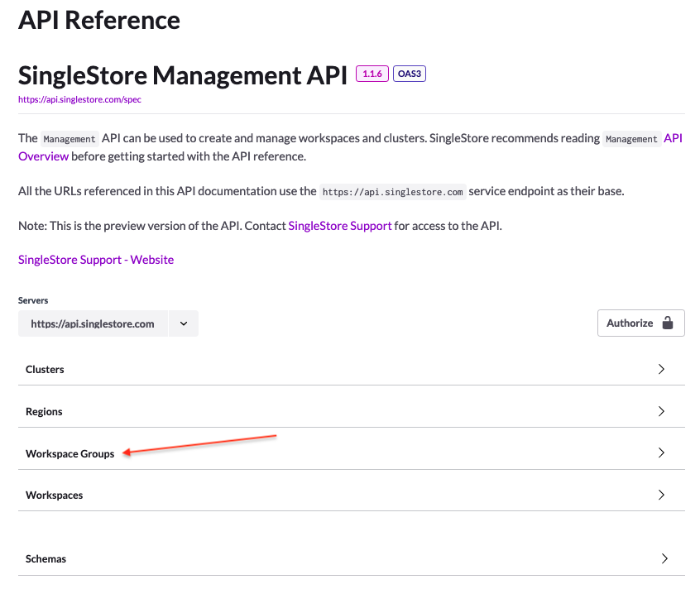Click the API Reference heading

(x=99, y=20)
